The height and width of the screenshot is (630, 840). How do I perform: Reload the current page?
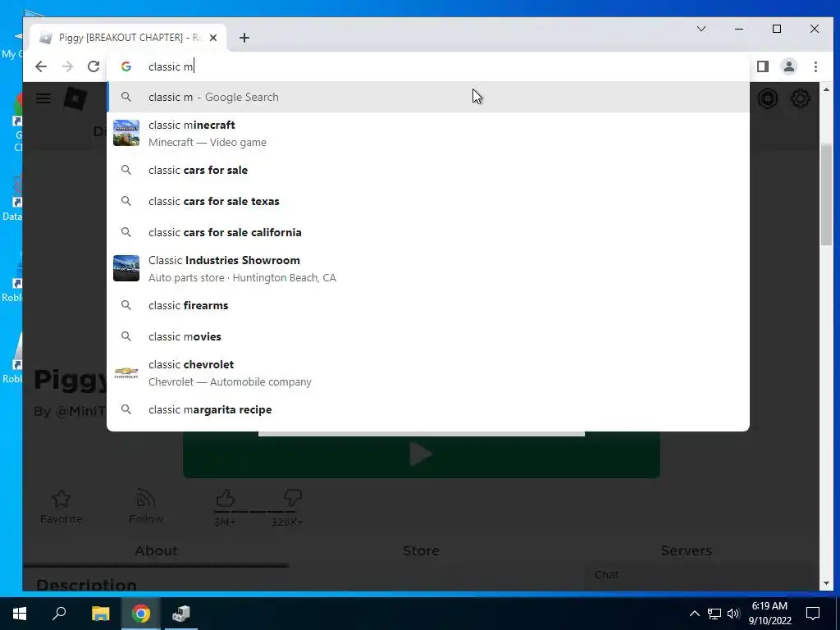pos(94,66)
